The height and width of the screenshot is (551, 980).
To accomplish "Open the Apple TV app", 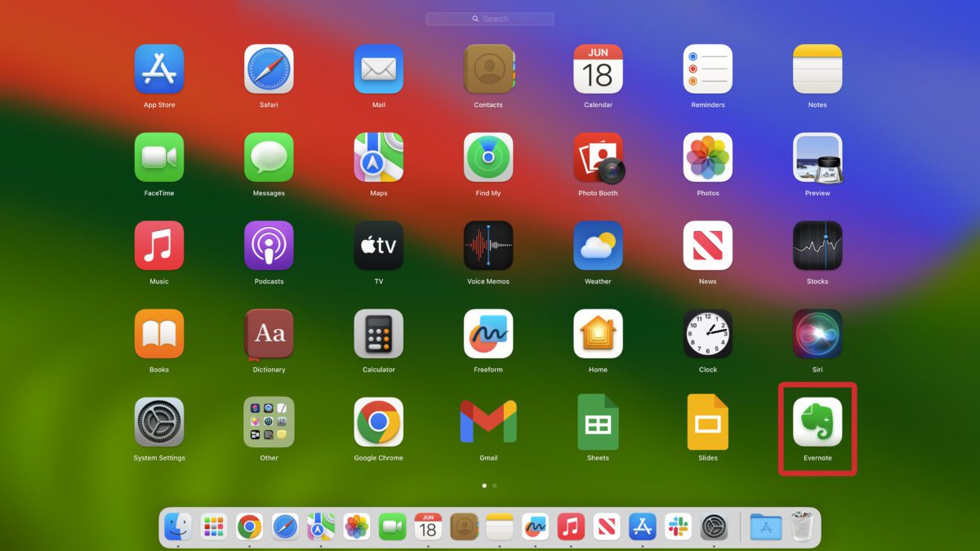I will pos(378,246).
